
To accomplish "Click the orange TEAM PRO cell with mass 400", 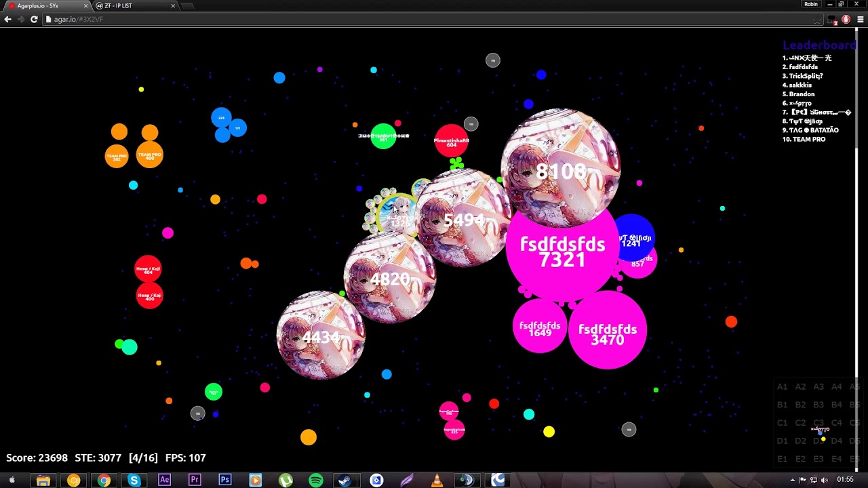I will click(150, 155).
